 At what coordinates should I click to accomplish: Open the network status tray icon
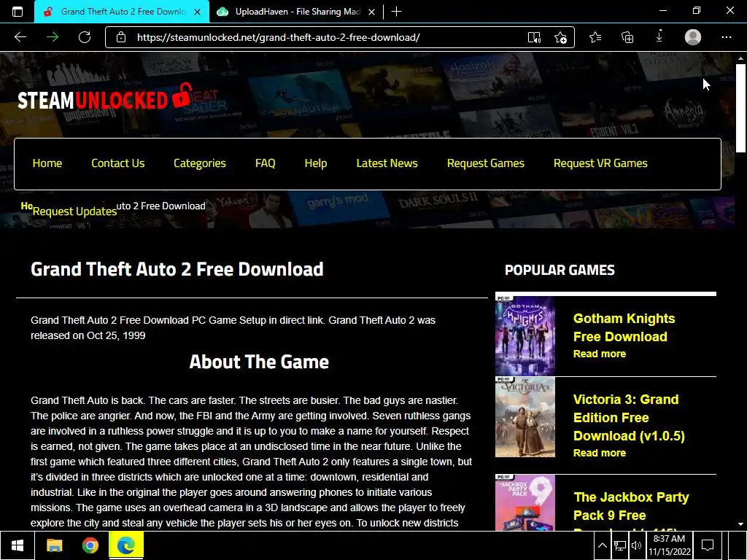point(620,545)
